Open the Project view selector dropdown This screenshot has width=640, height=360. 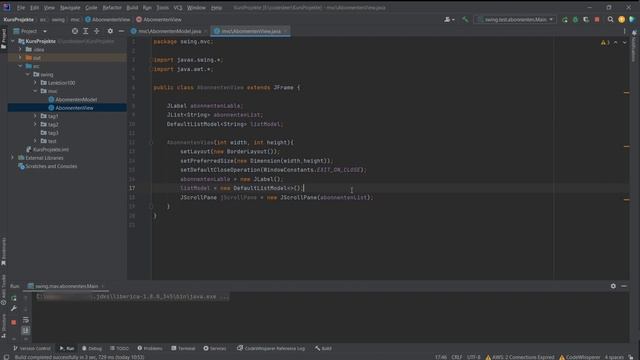(31, 31)
